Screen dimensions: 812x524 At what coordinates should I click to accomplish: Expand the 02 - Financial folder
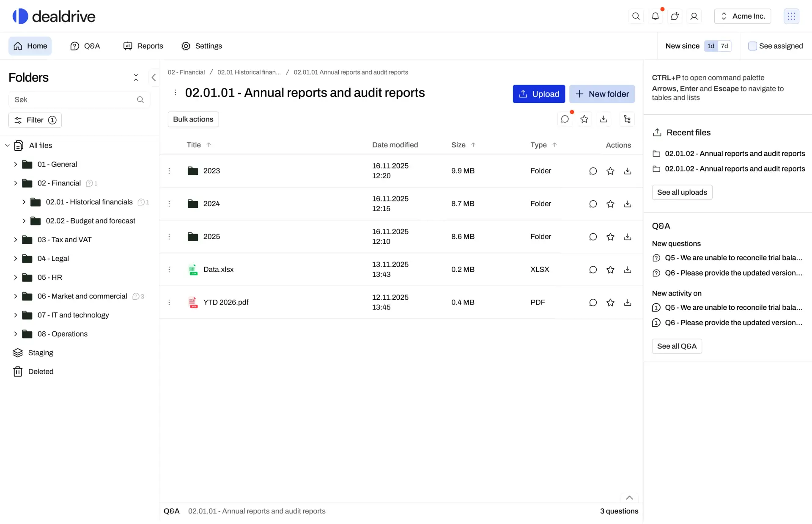tap(16, 183)
